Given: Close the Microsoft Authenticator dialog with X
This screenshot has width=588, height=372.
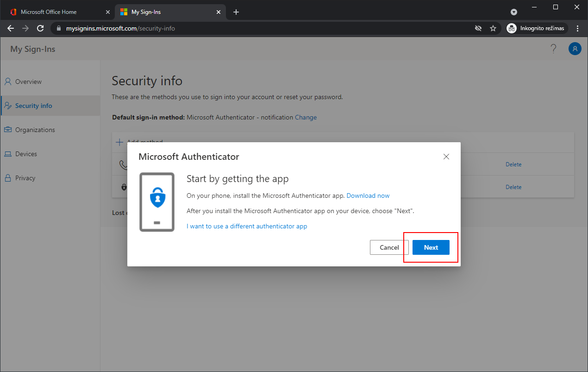Looking at the screenshot, I should pos(446,157).
